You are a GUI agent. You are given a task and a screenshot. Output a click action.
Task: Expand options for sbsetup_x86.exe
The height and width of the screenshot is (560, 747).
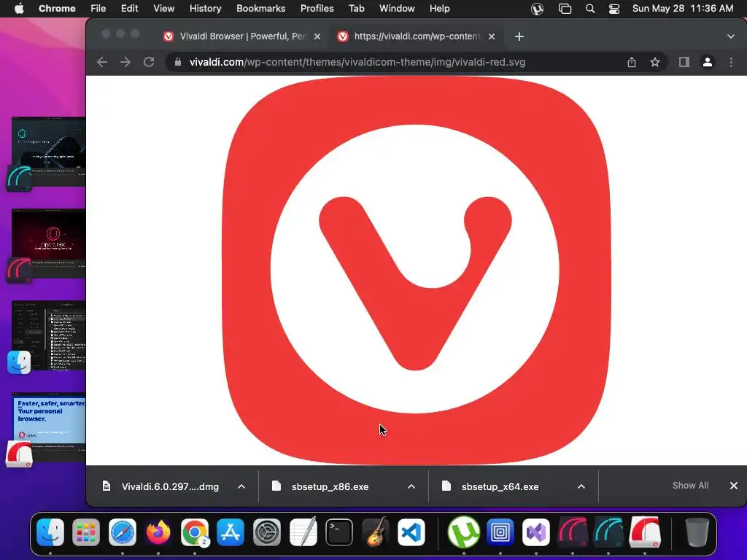[x=411, y=486]
